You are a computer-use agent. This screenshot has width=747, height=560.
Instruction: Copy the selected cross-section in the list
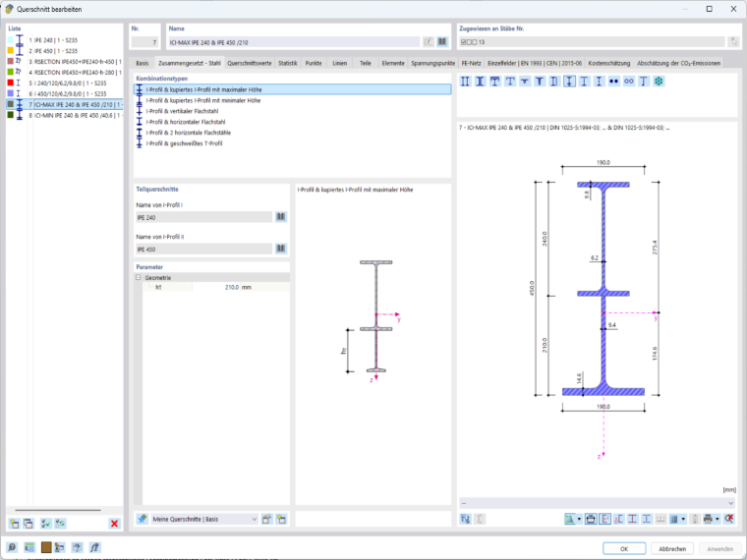click(29, 524)
